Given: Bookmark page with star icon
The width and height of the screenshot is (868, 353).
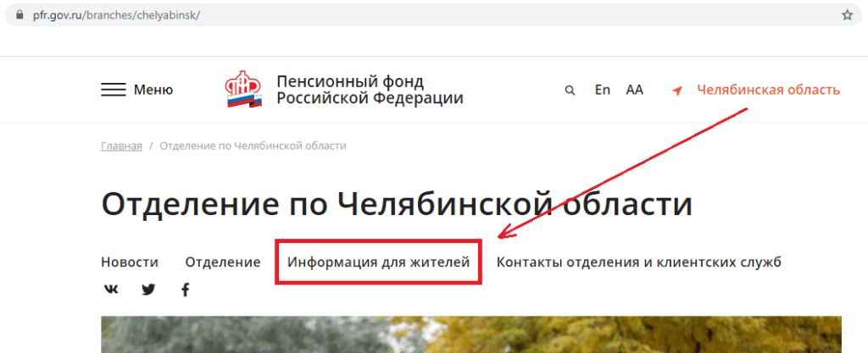Looking at the screenshot, I should click(x=847, y=15).
